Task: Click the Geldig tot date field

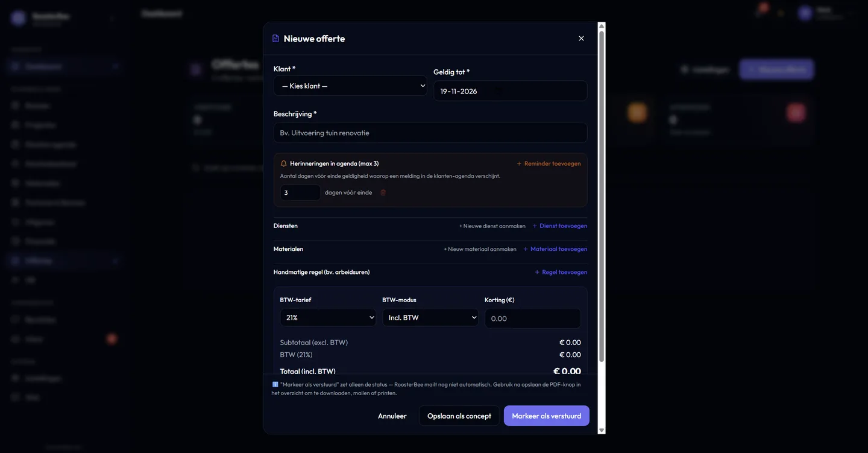Action: 510,91
